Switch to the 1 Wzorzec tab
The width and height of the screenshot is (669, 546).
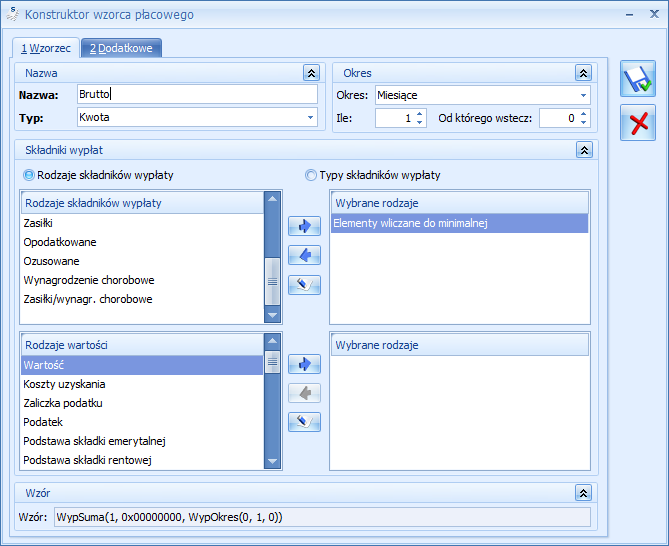[46, 48]
